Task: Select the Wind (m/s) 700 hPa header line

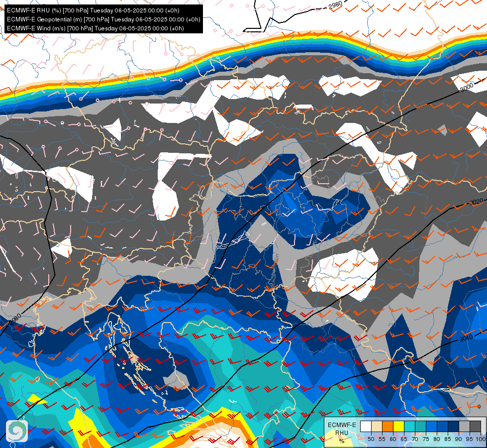Action: coord(96,28)
